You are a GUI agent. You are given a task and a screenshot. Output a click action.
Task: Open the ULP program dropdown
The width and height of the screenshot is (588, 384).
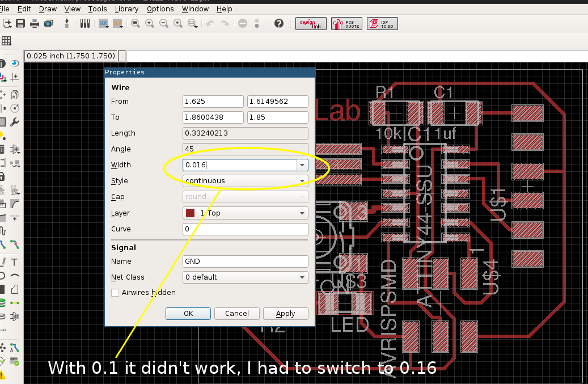[x=118, y=24]
